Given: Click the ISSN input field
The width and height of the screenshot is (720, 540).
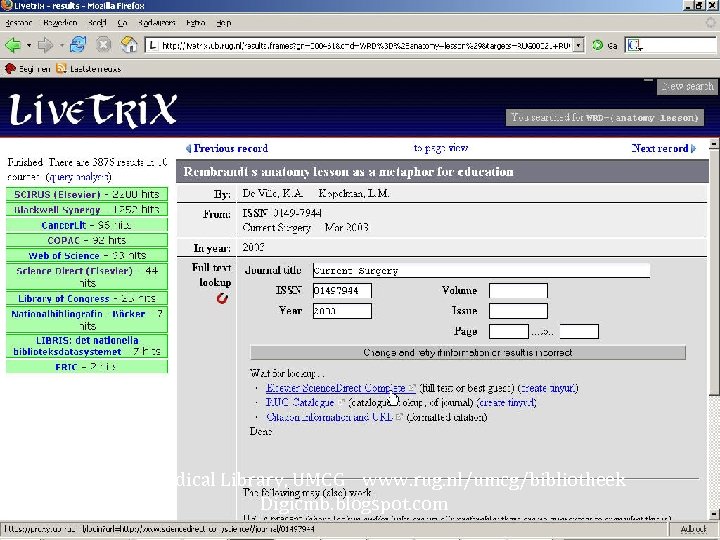Looking at the screenshot, I should tap(342, 291).
